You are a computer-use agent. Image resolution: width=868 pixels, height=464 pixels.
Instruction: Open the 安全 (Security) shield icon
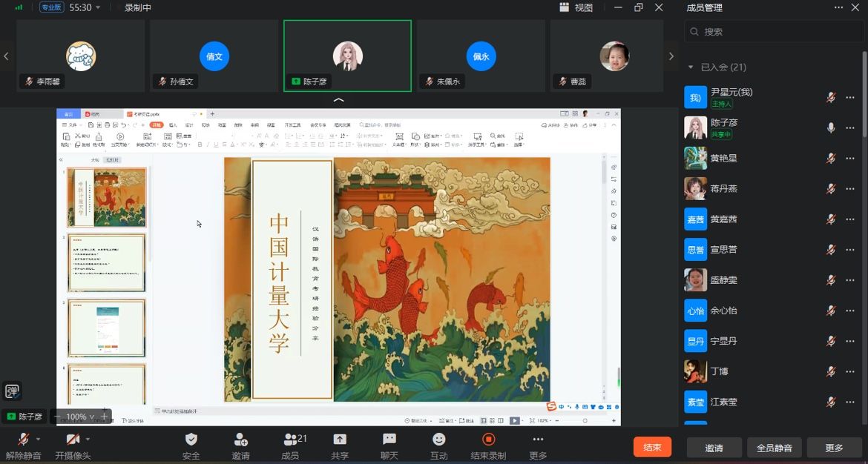coord(191,440)
